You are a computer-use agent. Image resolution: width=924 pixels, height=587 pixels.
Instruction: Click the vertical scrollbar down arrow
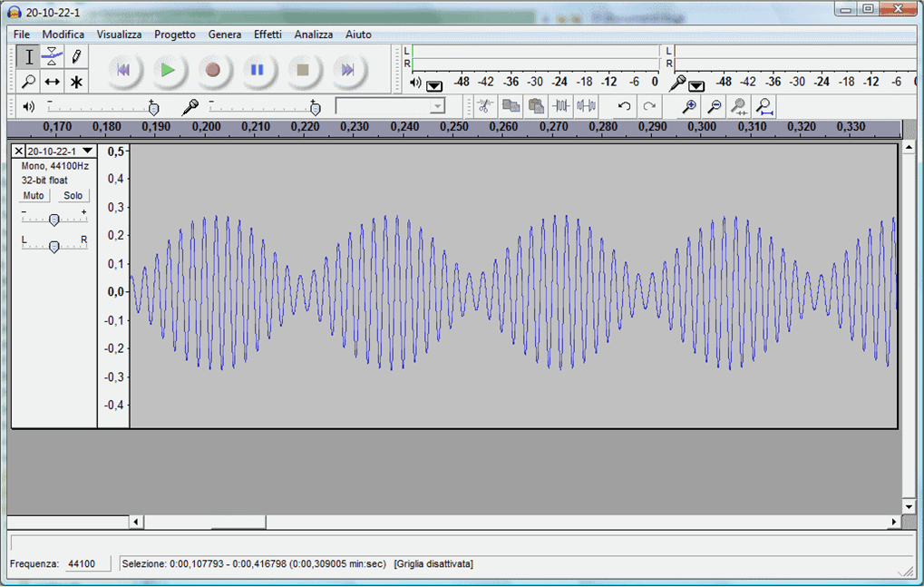pos(909,507)
